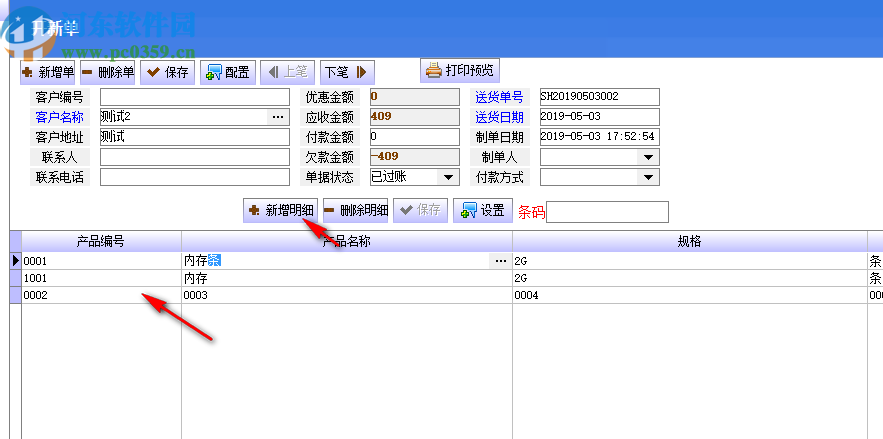Add a detail row with 新增明细

280,210
